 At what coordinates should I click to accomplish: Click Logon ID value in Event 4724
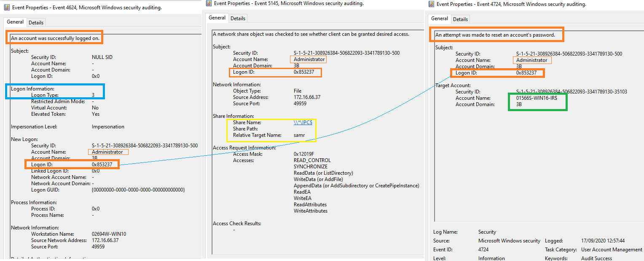pyautogui.click(x=526, y=73)
